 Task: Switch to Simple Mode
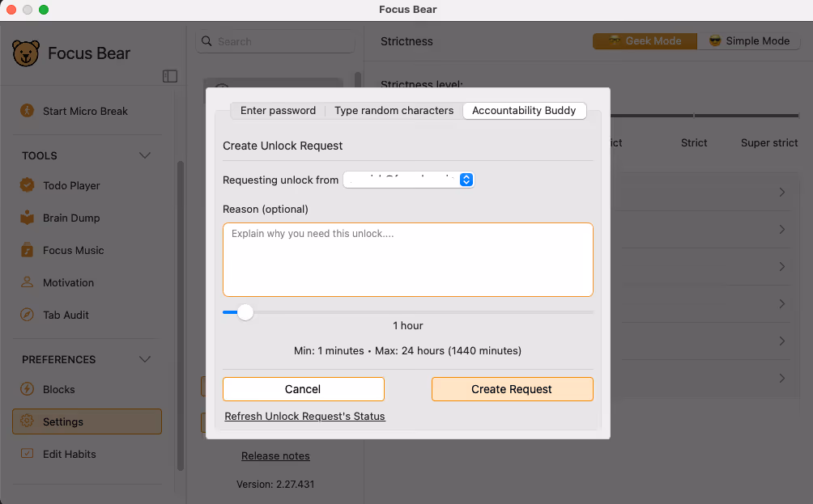[749, 41]
